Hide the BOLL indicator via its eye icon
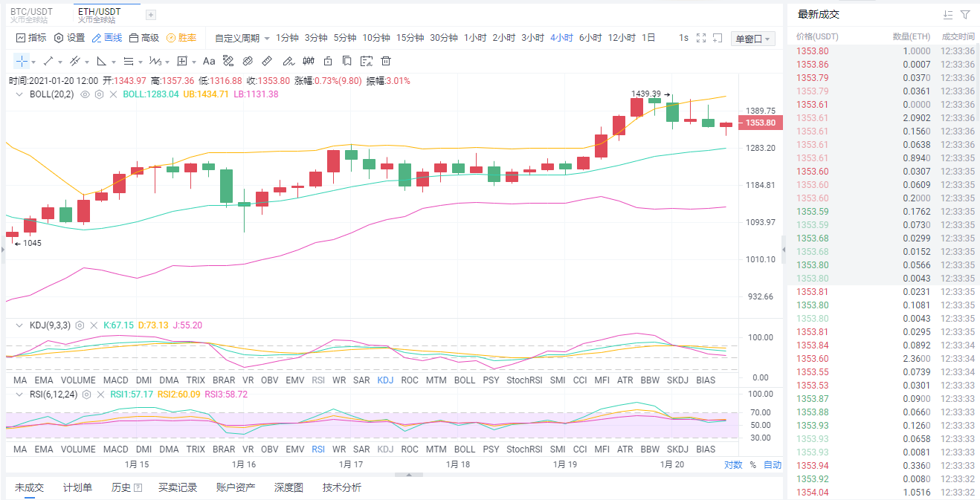The image size is (980, 500). [85, 94]
